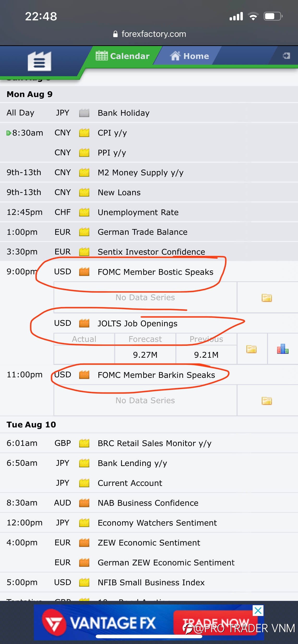298x644 pixels.
Task: Tap the forexfactory.com address bar
Action: point(149,34)
